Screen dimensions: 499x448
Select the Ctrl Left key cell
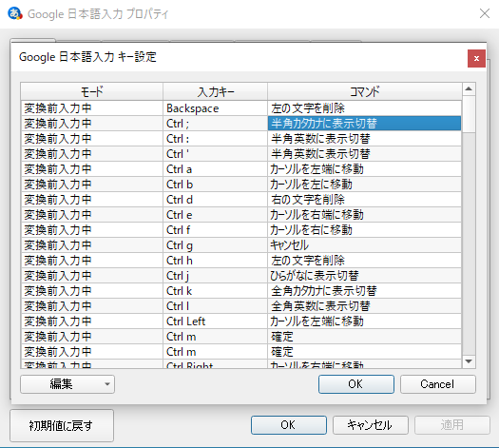pos(215,321)
